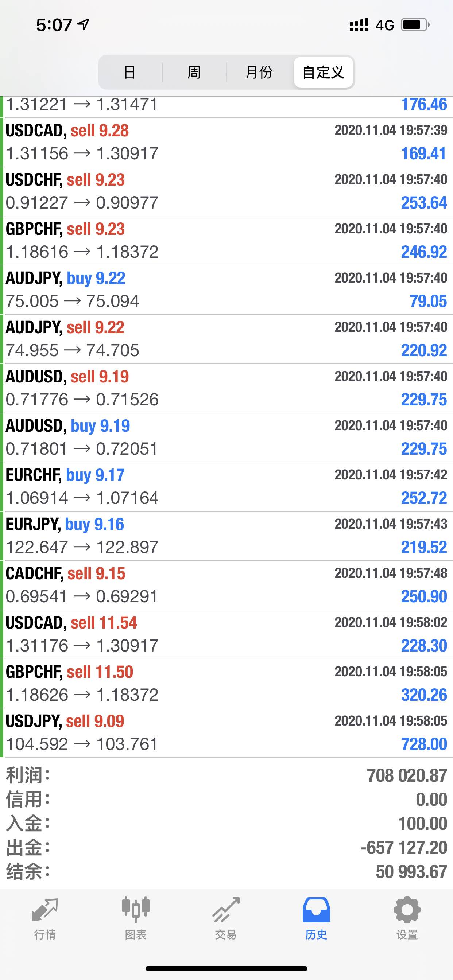Tap the 利润 profit summary value 708 020.87
The height and width of the screenshot is (980, 453).
pos(407,775)
